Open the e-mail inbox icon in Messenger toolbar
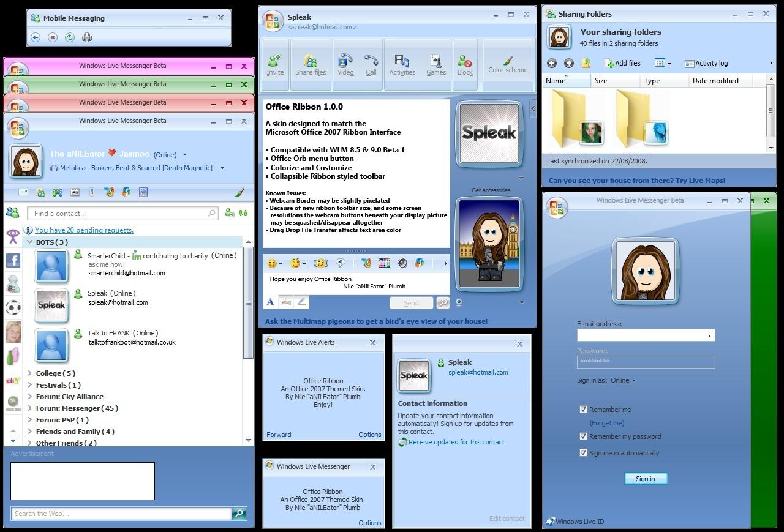Image resolution: width=784 pixels, height=532 pixels. 23,192
